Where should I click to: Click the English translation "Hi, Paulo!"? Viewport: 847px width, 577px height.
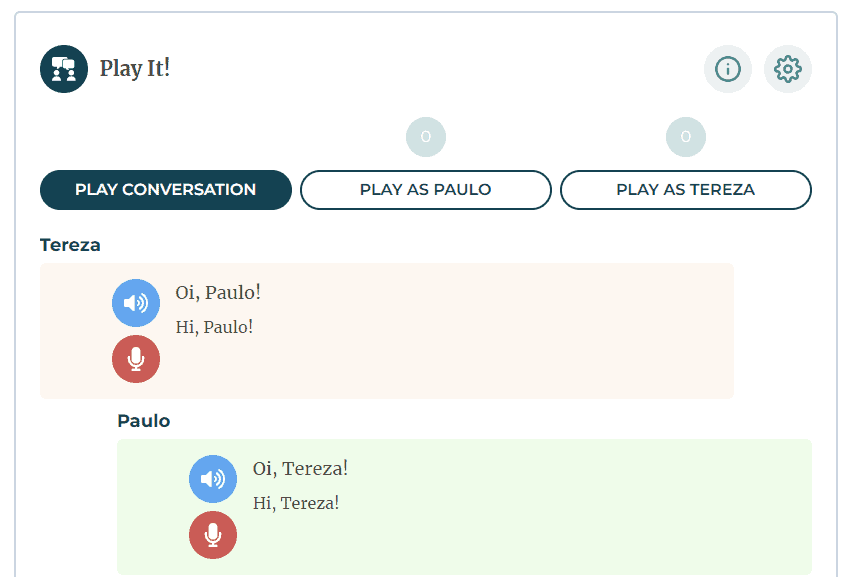(x=214, y=326)
